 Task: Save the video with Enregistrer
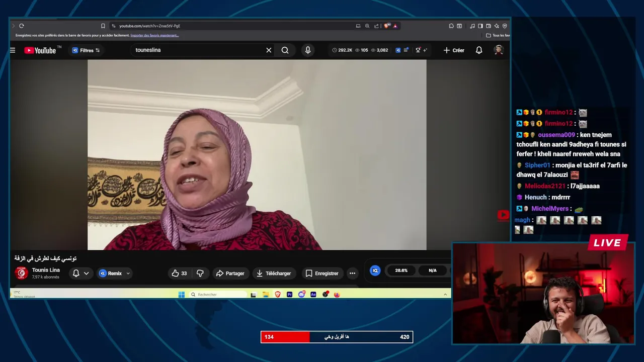coord(322,274)
